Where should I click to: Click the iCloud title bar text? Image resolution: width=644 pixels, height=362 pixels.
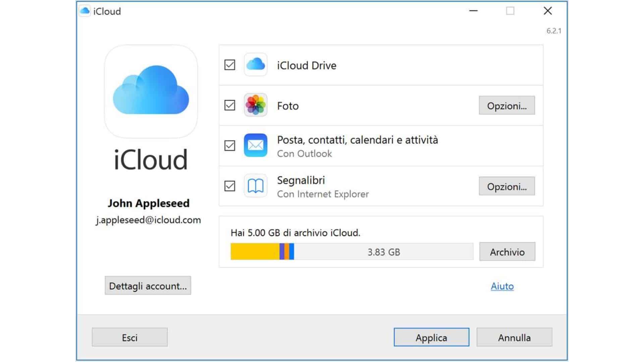click(107, 11)
